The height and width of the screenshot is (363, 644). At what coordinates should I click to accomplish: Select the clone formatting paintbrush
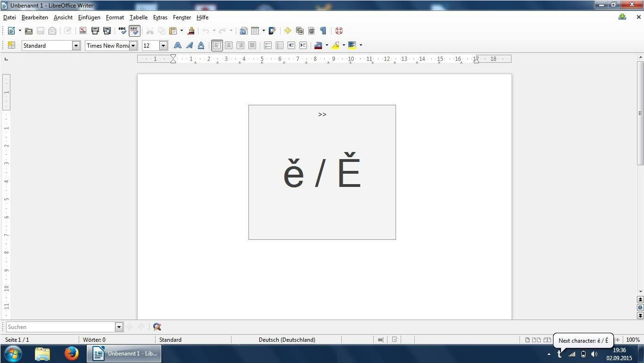click(191, 31)
